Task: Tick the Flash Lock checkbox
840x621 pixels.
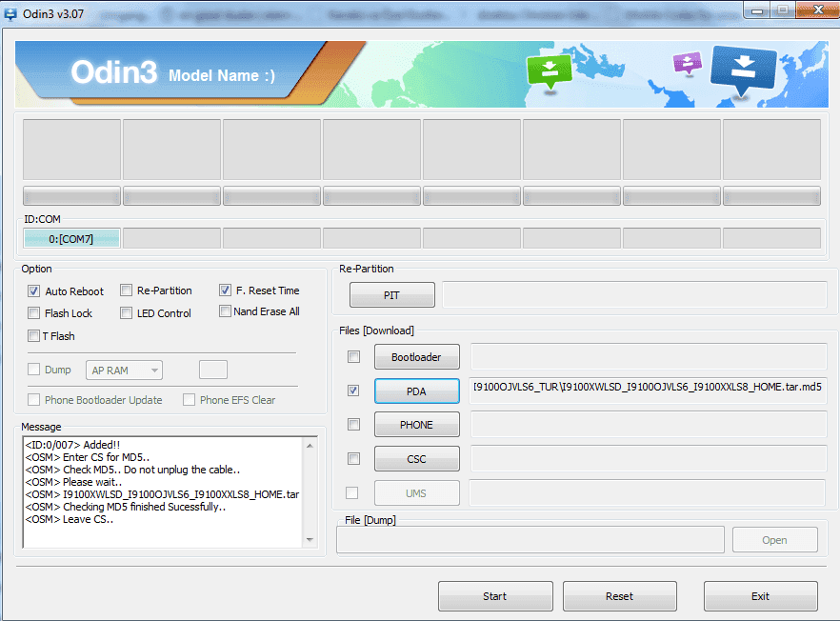Action: [35, 313]
